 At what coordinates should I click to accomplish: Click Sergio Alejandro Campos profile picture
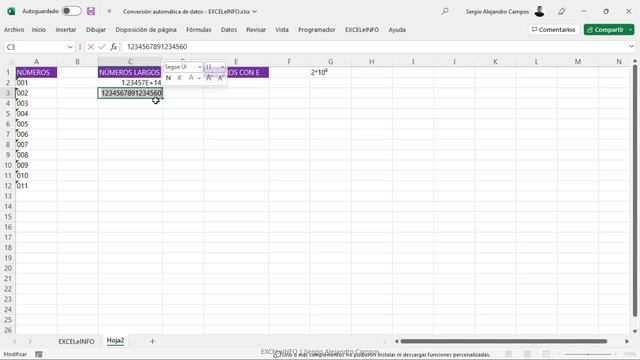(539, 11)
